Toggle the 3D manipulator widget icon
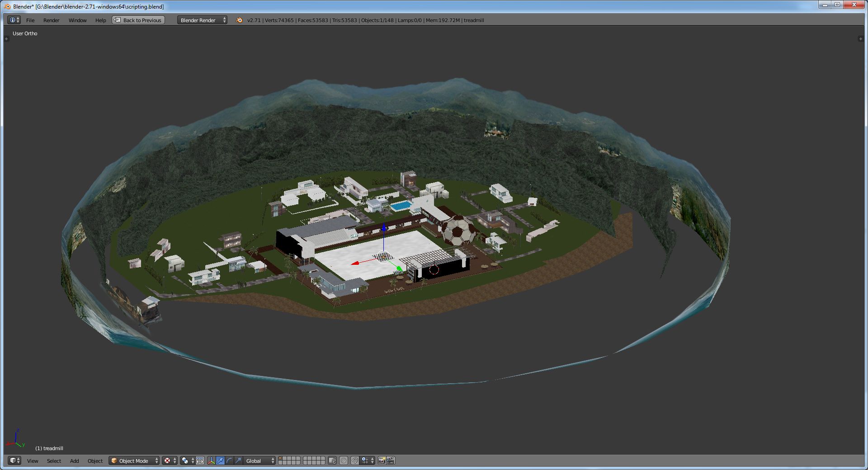Screen dimensions: 868x470 [x=211, y=461]
